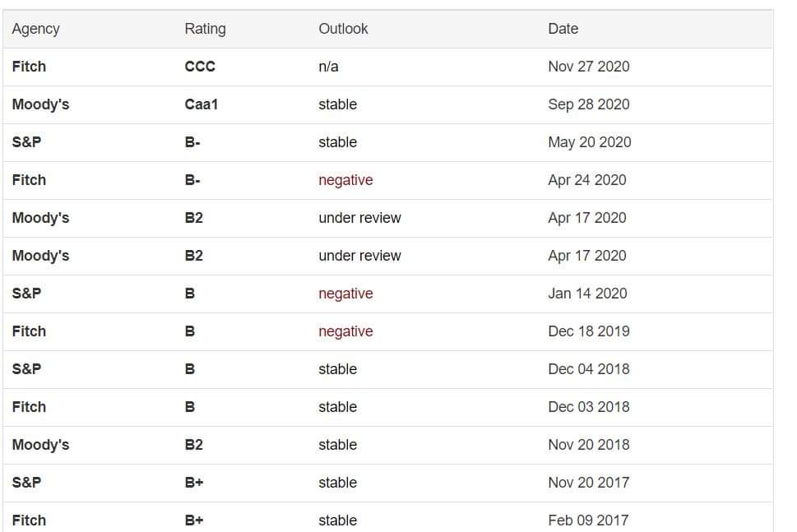Click the Dec 04 2018 date

pos(588,369)
